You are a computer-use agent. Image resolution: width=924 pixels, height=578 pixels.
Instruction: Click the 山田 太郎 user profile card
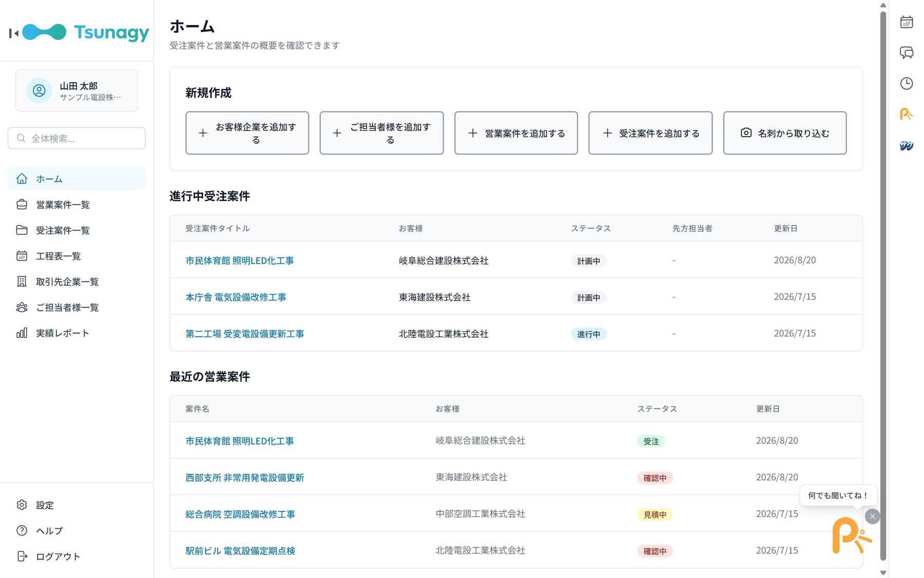point(76,91)
